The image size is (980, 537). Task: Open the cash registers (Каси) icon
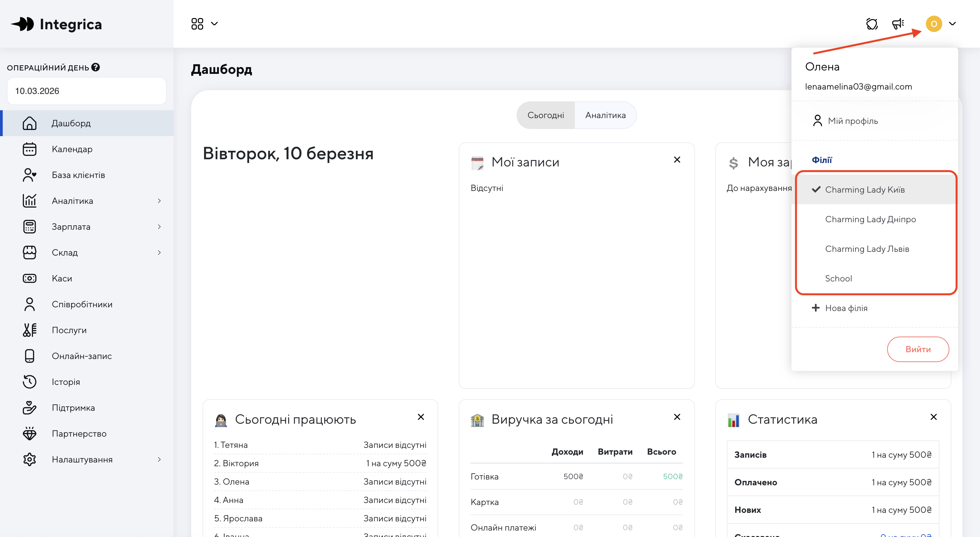pos(29,278)
